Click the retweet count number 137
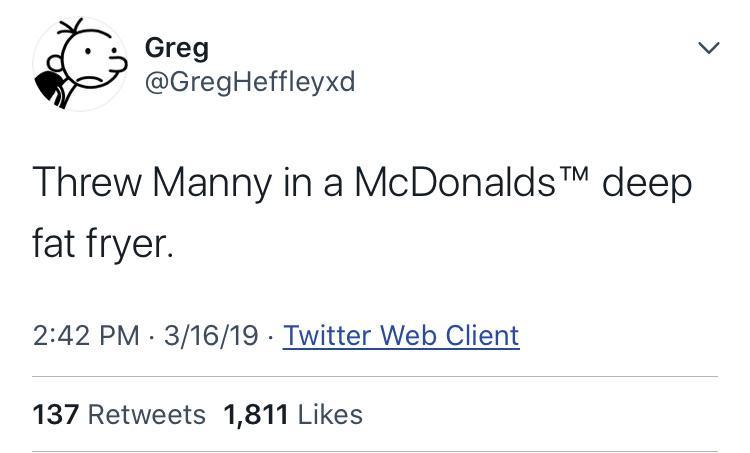 (x=55, y=414)
